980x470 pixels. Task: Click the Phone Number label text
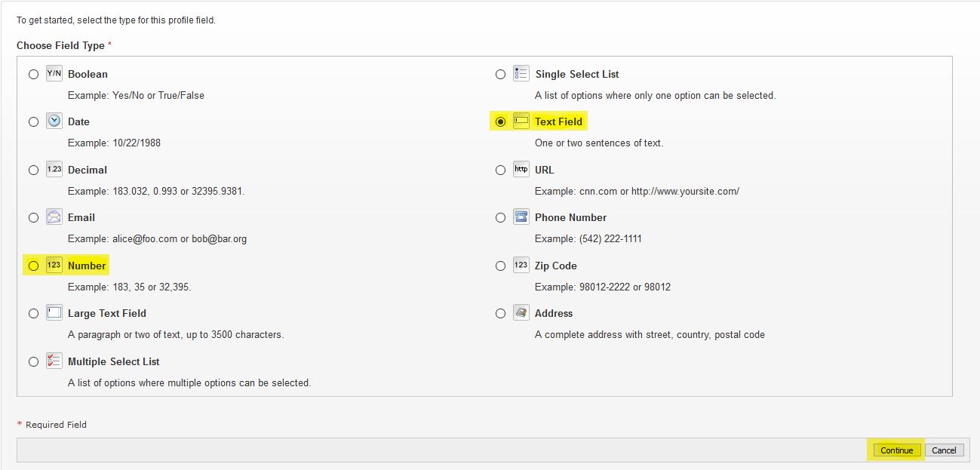(570, 217)
